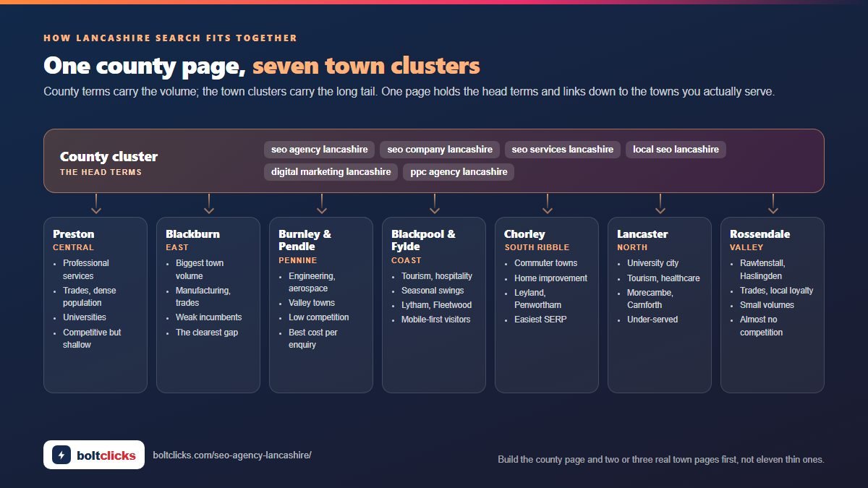This screenshot has width=868, height=488.
Task: Select the 'seo company lancashire' keyword tag
Action: 440,150
